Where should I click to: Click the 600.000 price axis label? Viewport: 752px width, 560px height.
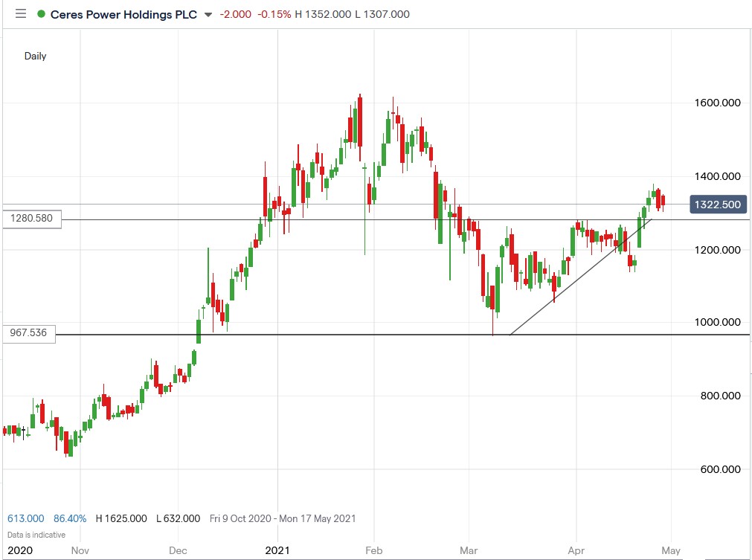point(721,469)
